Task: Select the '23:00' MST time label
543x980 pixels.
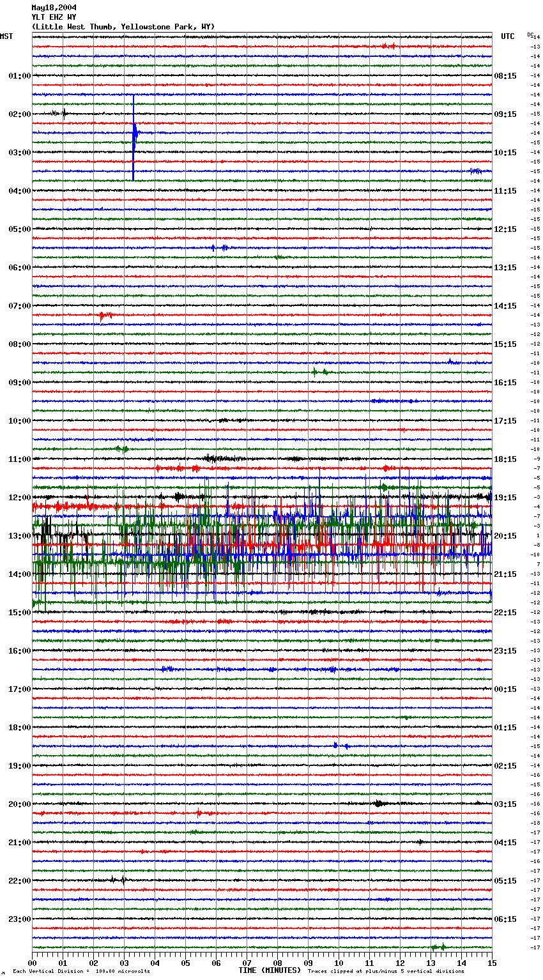Action: (20, 919)
